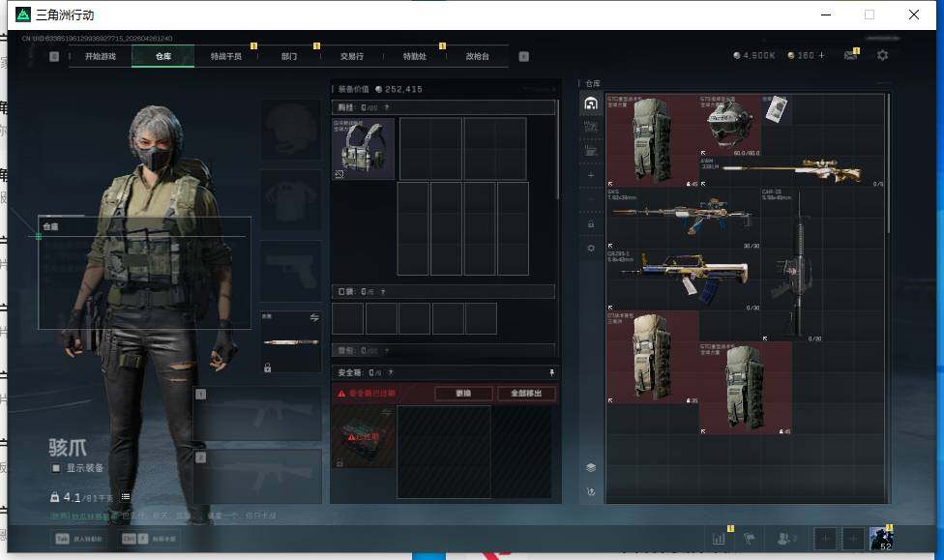Click the hexagon gear icon in warehouse sidebar
944x560 pixels.
point(591,249)
